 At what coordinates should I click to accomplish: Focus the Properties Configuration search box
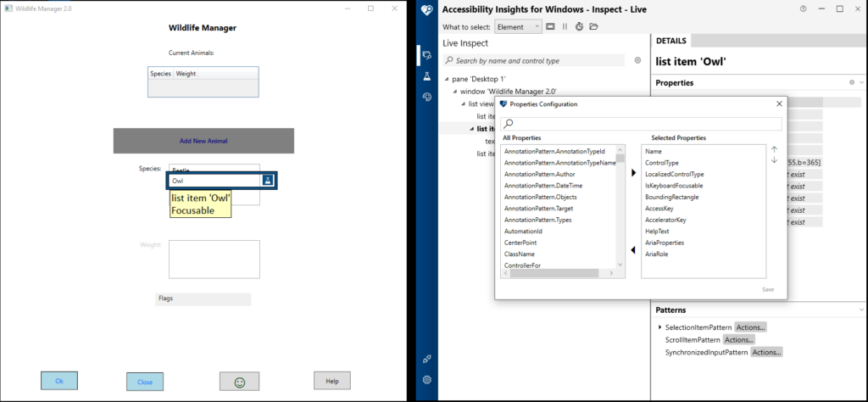(x=641, y=124)
